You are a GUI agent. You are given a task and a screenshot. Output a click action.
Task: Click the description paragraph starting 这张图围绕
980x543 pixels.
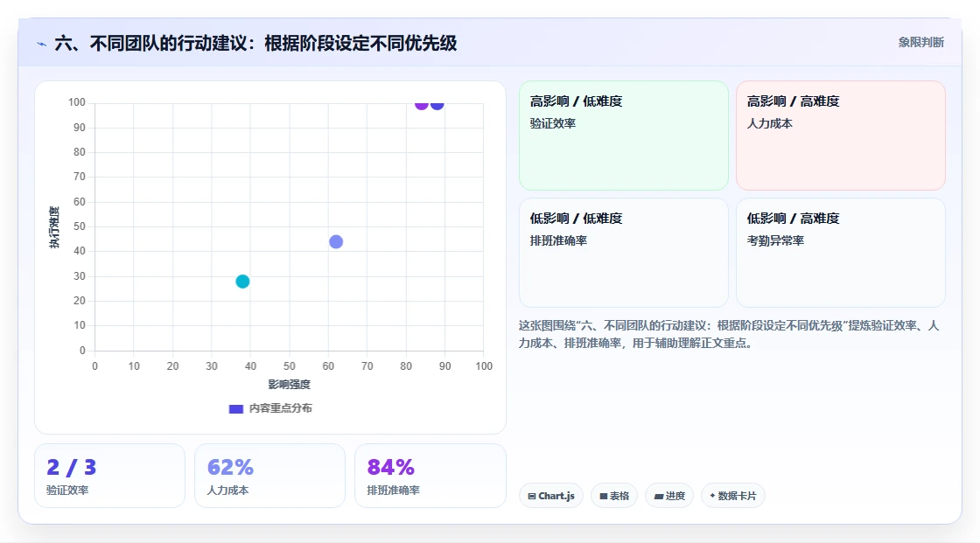[729, 334]
